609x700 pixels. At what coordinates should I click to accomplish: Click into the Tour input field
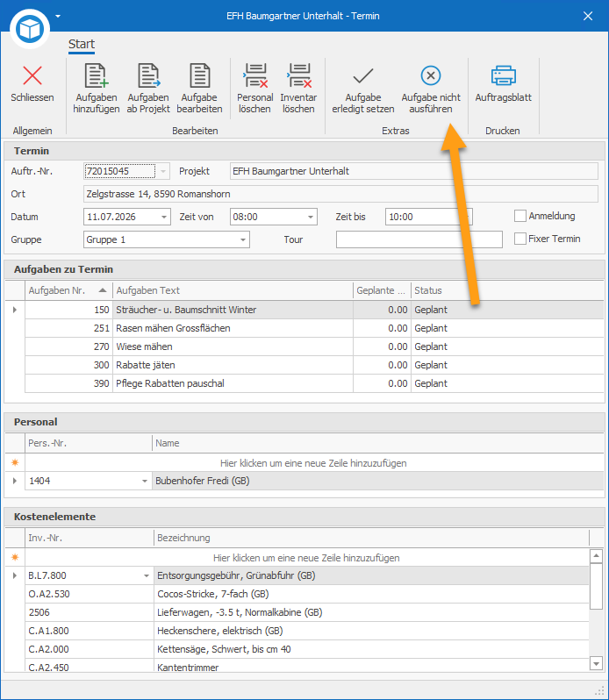coord(419,239)
